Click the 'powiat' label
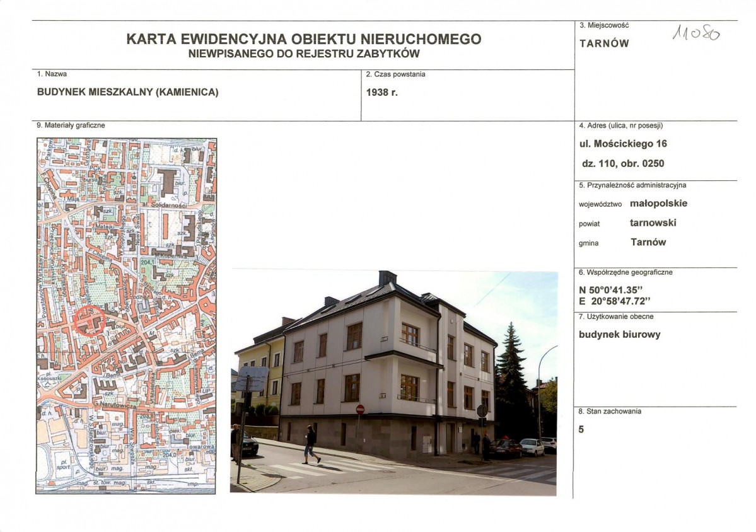The image size is (756, 532). [x=589, y=224]
